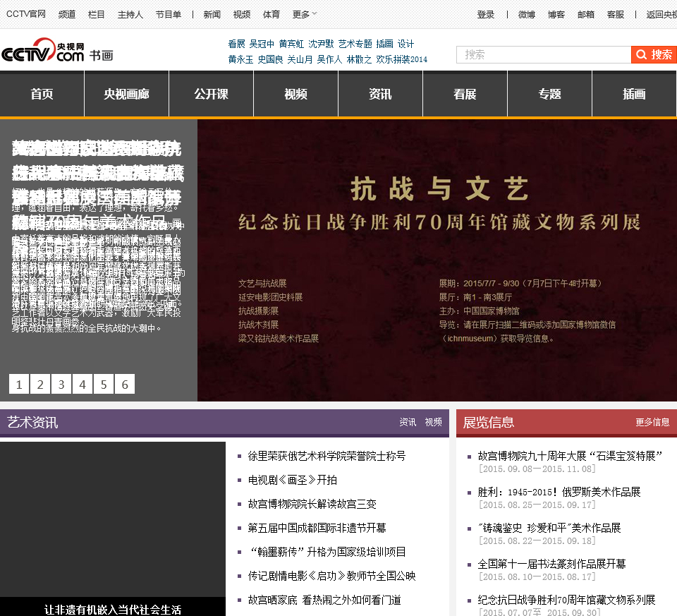677x616 pixels.
Task: Switch carousel to slide 2
Action: coord(40,384)
